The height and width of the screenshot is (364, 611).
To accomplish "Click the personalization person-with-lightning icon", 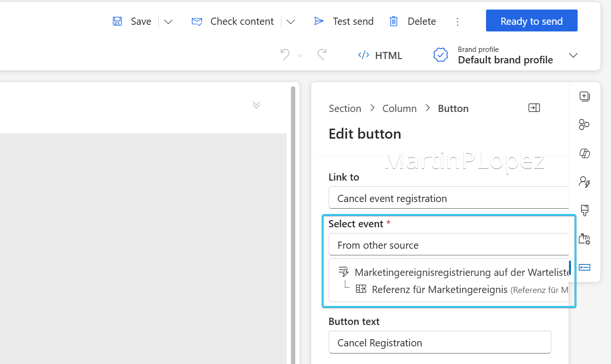I will click(584, 182).
